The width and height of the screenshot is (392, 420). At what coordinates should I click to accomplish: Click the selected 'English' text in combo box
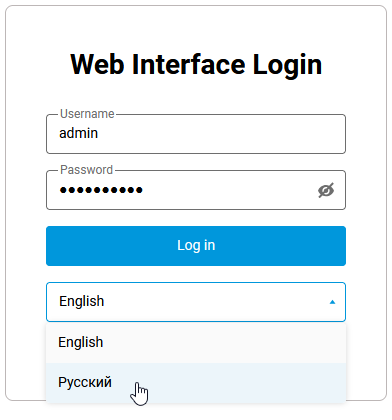(81, 301)
